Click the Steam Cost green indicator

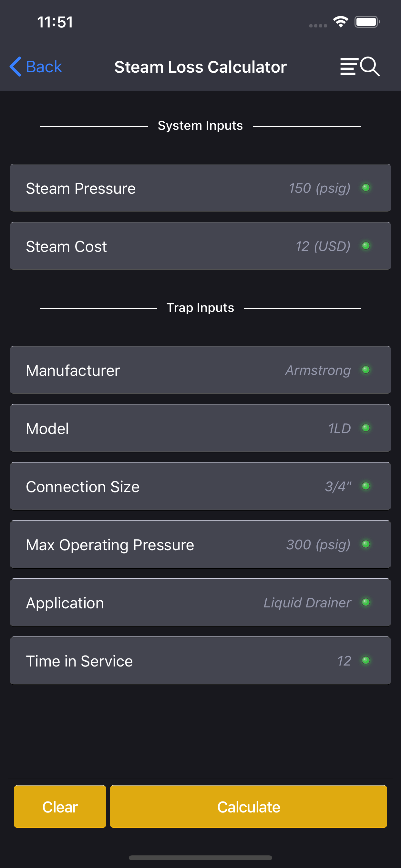pos(365,246)
